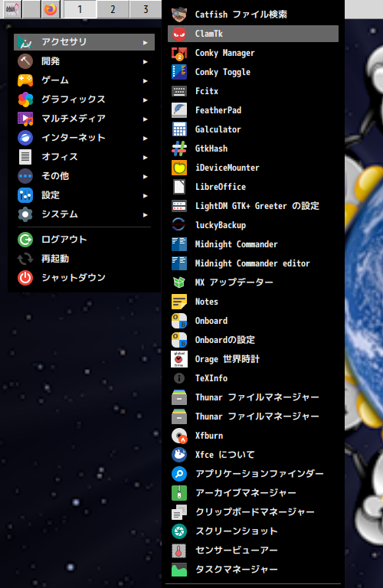
Task: Open アプリケーションファインダー magnifier icon
Action: [x=179, y=474]
